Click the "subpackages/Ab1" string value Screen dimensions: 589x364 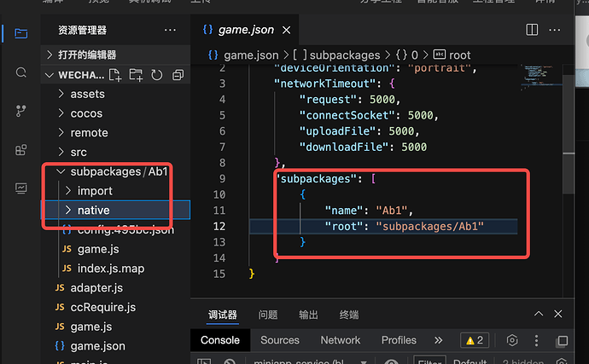(430, 226)
